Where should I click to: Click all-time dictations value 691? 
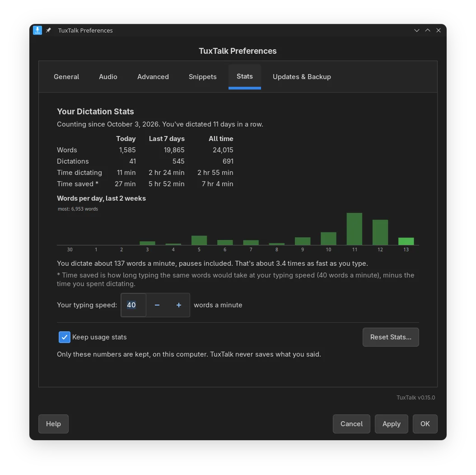228,161
